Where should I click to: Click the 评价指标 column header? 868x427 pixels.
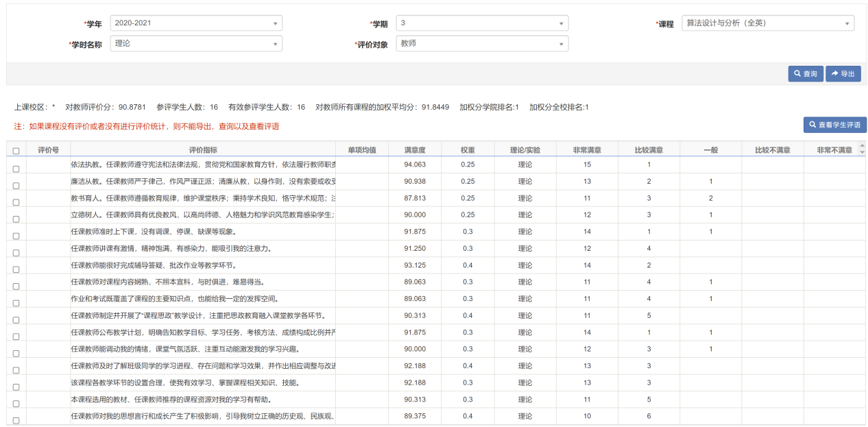203,149
